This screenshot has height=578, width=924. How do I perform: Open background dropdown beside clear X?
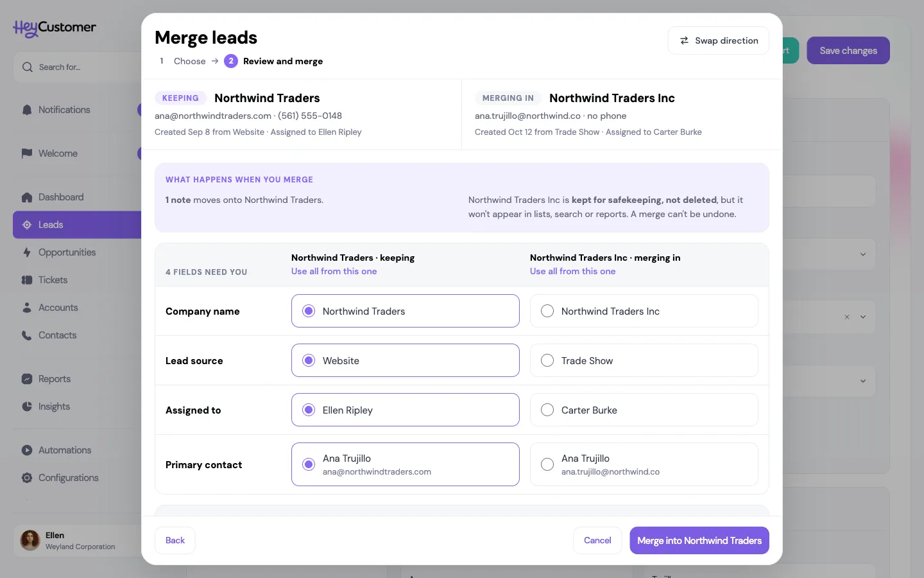(863, 317)
